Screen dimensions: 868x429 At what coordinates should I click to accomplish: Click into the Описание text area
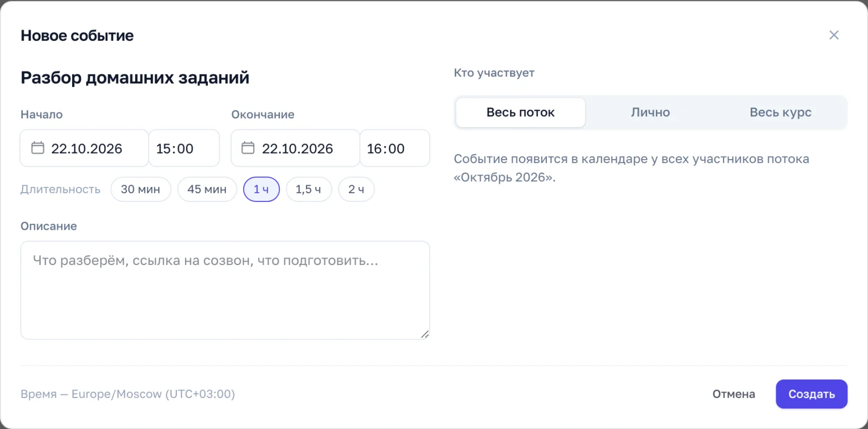tap(225, 290)
